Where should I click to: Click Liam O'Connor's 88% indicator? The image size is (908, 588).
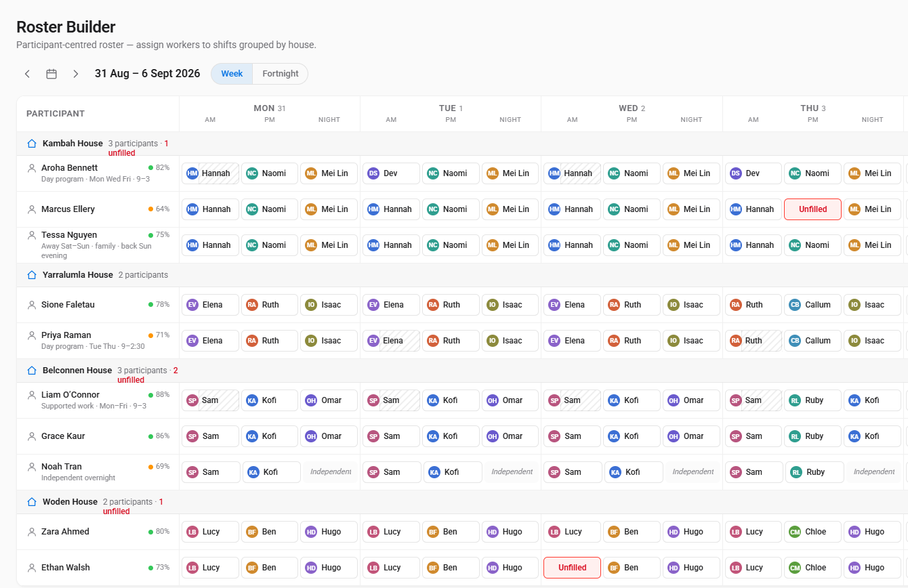(159, 395)
